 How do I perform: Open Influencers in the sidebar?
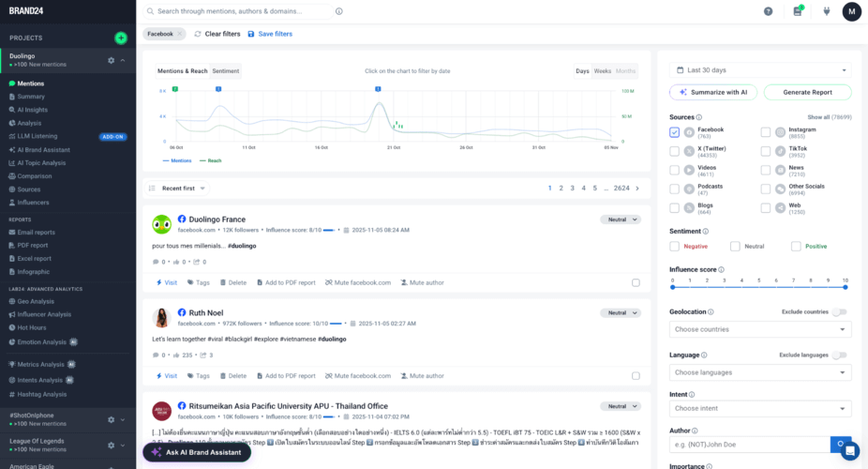(x=33, y=203)
